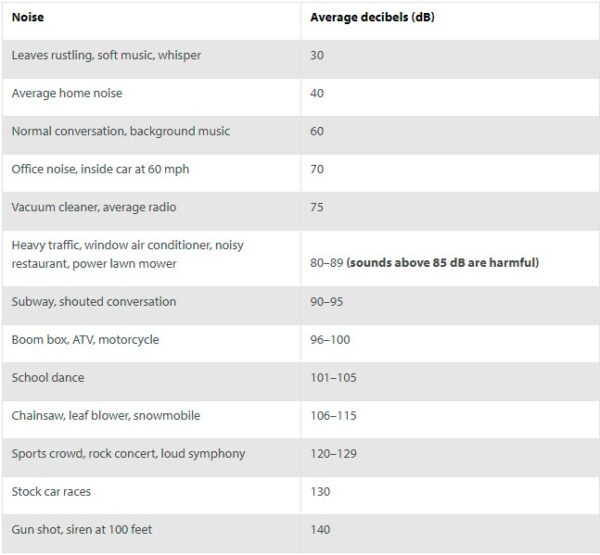Click "Office noise, inside car at 60 mph"

[100, 169]
